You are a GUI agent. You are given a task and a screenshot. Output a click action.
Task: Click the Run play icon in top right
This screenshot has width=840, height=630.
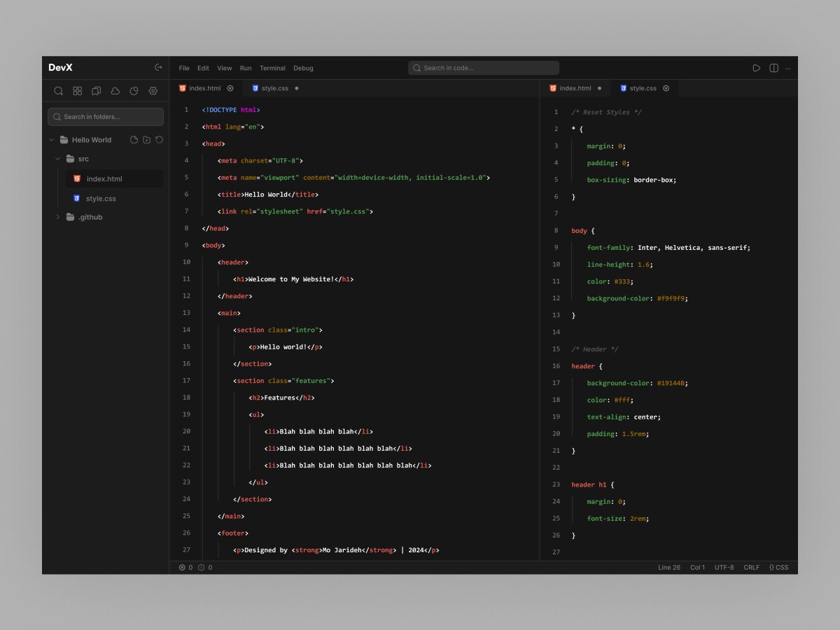tap(757, 68)
